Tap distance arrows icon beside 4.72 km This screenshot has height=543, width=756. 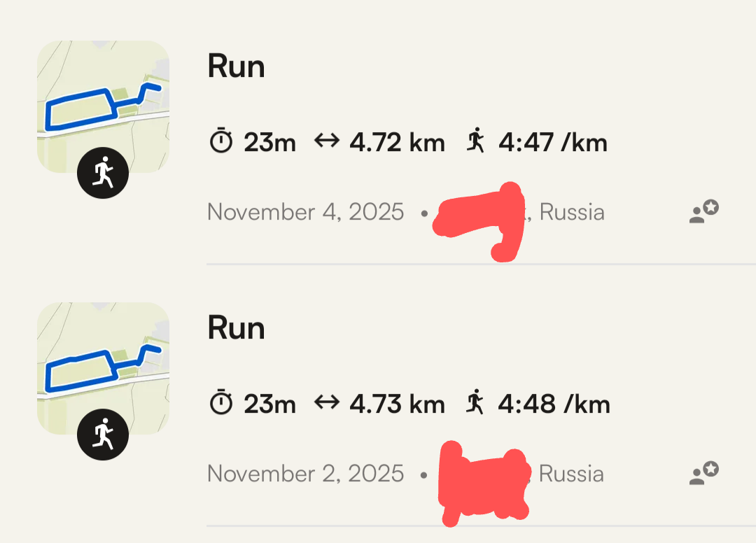326,142
